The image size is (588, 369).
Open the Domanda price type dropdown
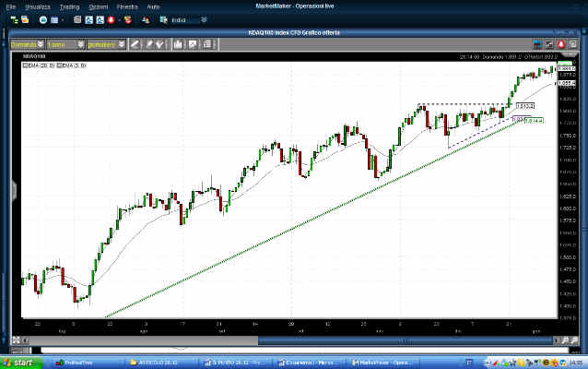[x=41, y=43]
